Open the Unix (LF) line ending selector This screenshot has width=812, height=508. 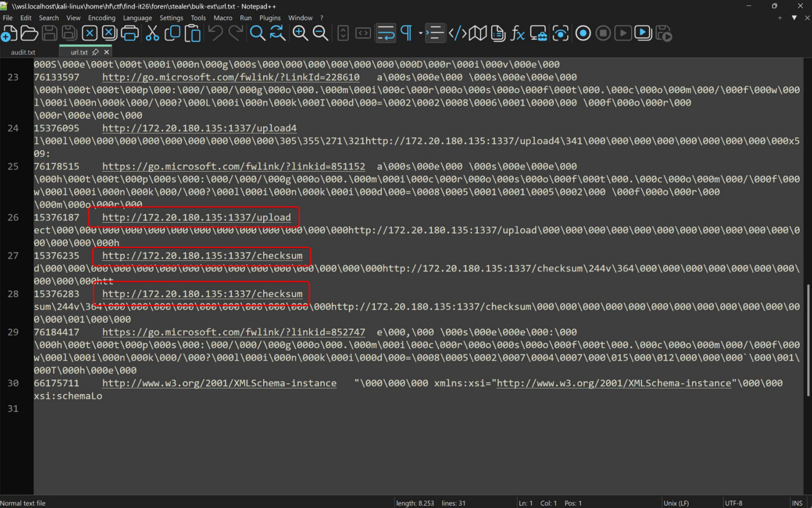[676, 503]
